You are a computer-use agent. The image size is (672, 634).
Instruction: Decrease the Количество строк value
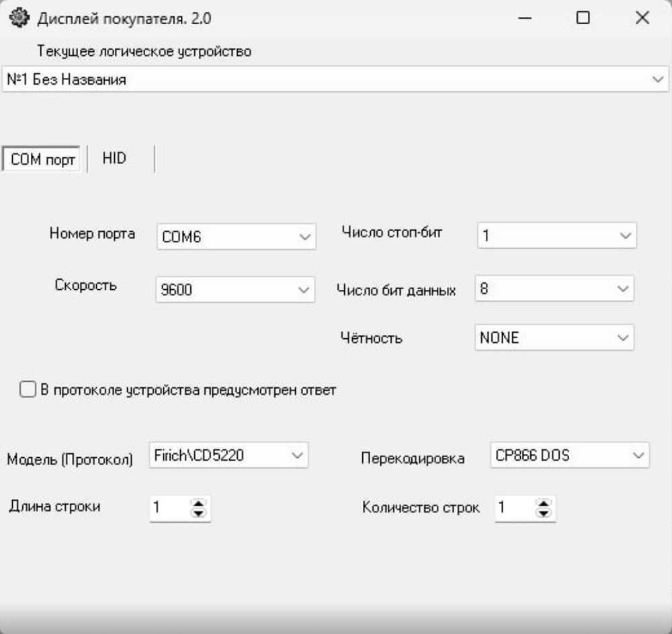pyautogui.click(x=544, y=514)
